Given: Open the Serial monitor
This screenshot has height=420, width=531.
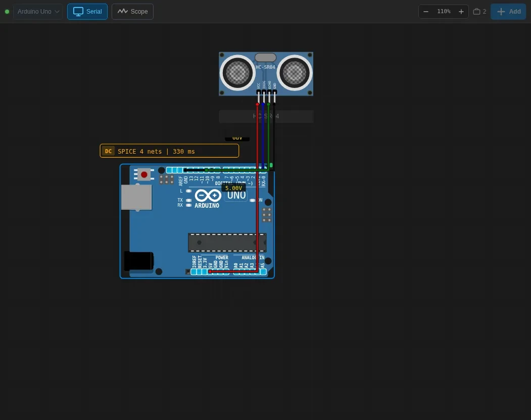Looking at the screenshot, I should [87, 12].
